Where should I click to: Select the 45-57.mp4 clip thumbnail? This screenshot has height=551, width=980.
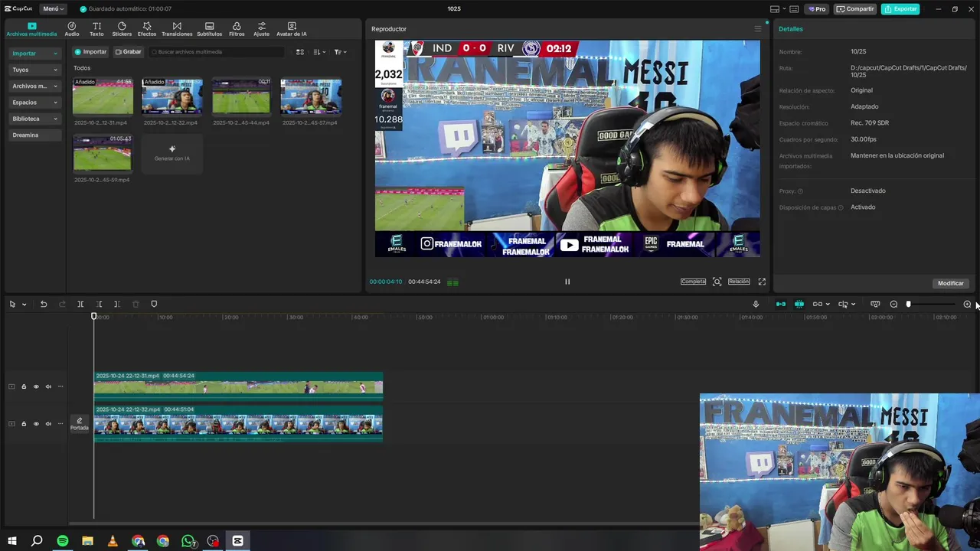point(311,96)
